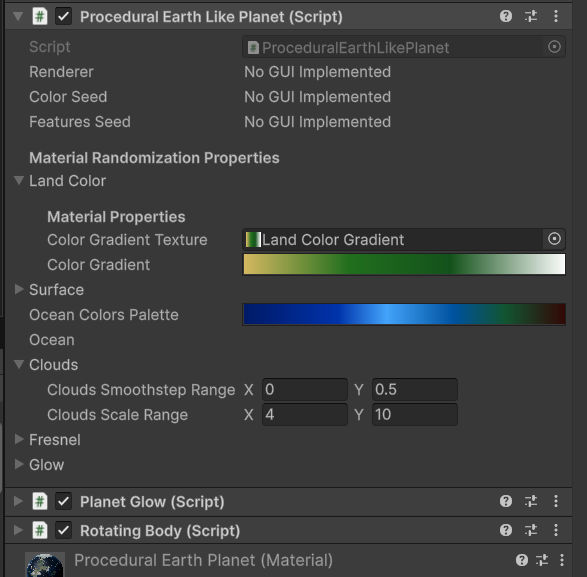Click the Clouds Smoothstep Range Y field
The height and width of the screenshot is (577, 587).
[415, 389]
